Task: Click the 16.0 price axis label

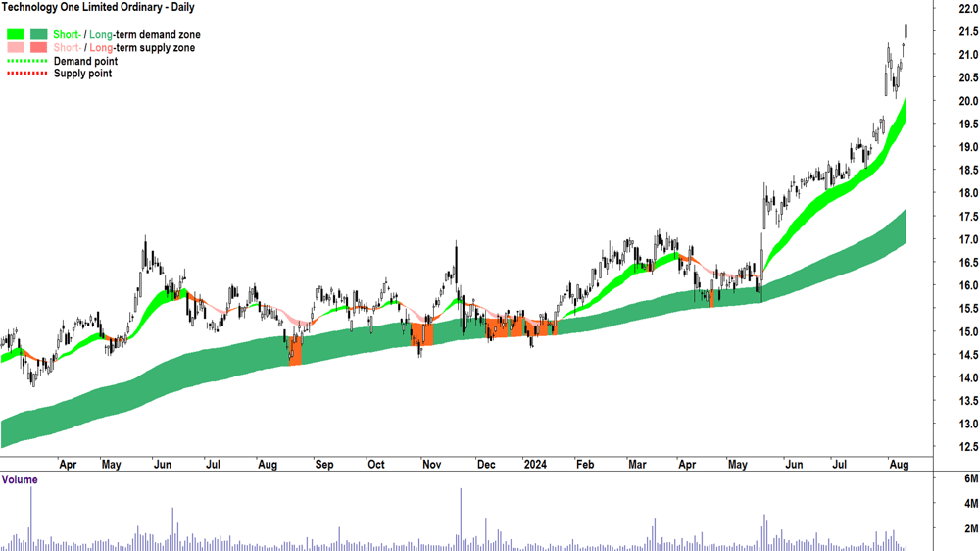Action: (968, 286)
